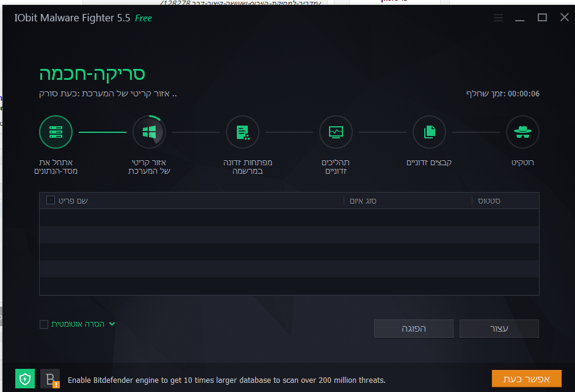Select the malicious processes monitor icon
The image size is (575, 392).
click(336, 132)
